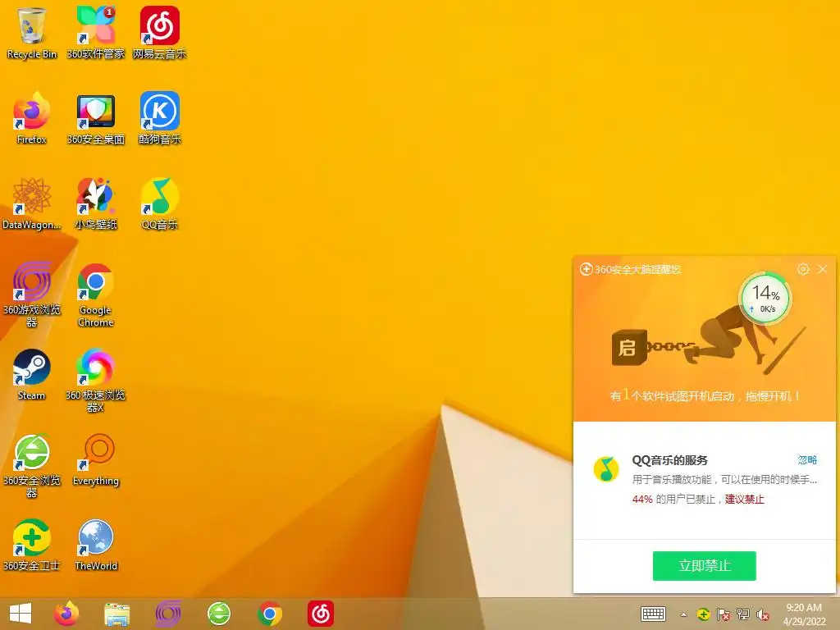Click the DataWagon desktop shortcut

coord(32,203)
